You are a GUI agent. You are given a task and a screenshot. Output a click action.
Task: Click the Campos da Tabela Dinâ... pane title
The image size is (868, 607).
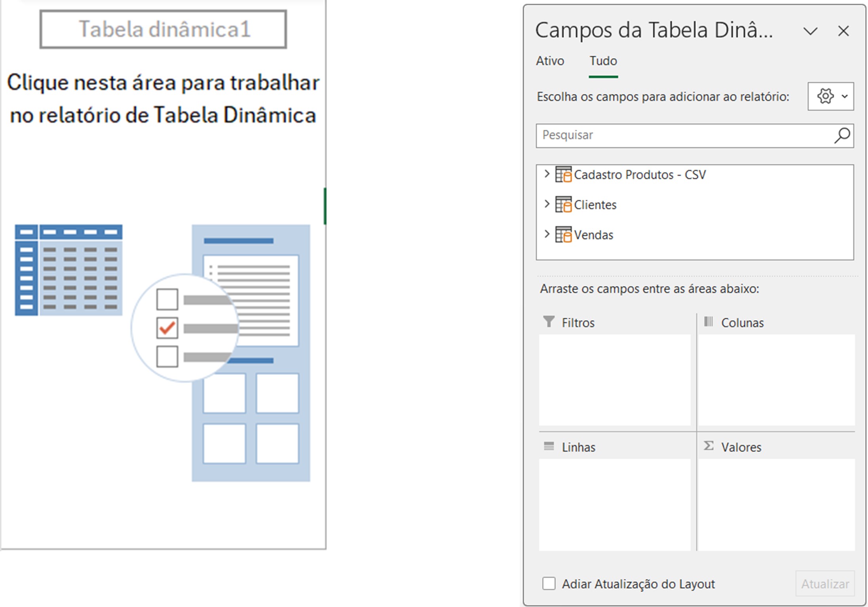654,30
